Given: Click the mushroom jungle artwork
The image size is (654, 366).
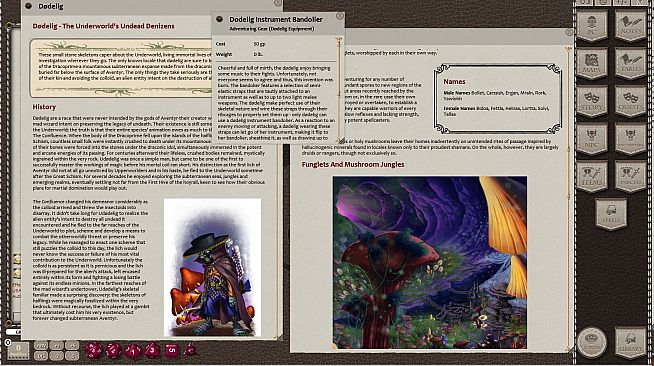Looking at the screenshot, I should click(x=430, y=262).
